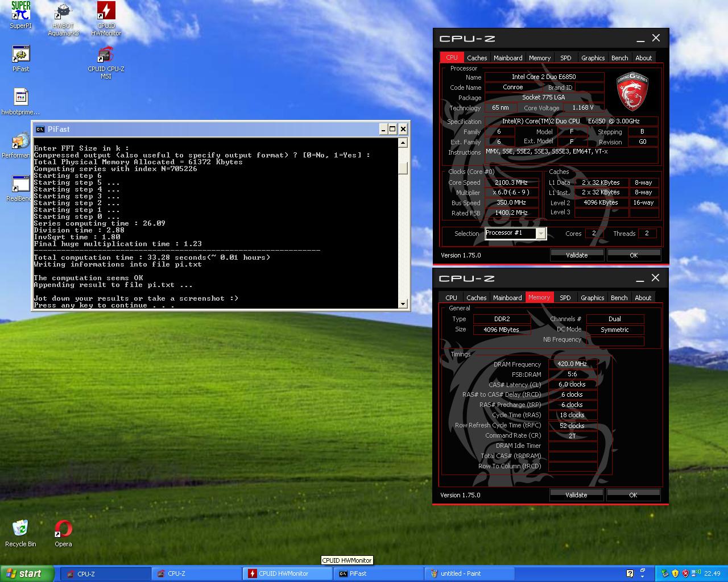Open the SuperPI desktop icon
Image resolution: width=728 pixels, height=582 pixels.
21,15
